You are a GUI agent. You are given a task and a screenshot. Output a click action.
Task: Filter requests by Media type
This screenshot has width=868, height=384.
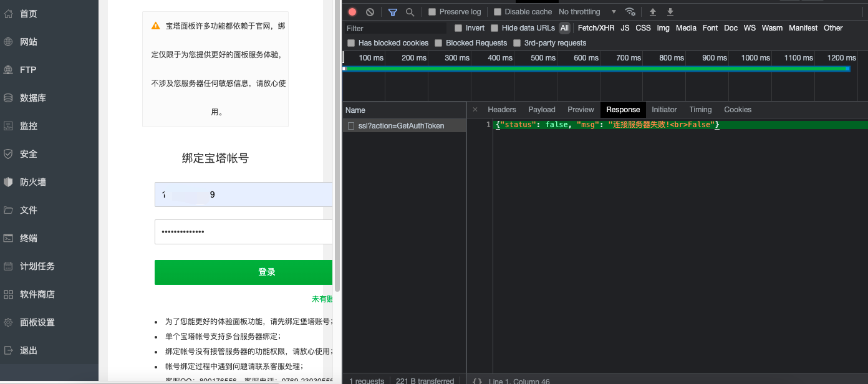click(686, 28)
